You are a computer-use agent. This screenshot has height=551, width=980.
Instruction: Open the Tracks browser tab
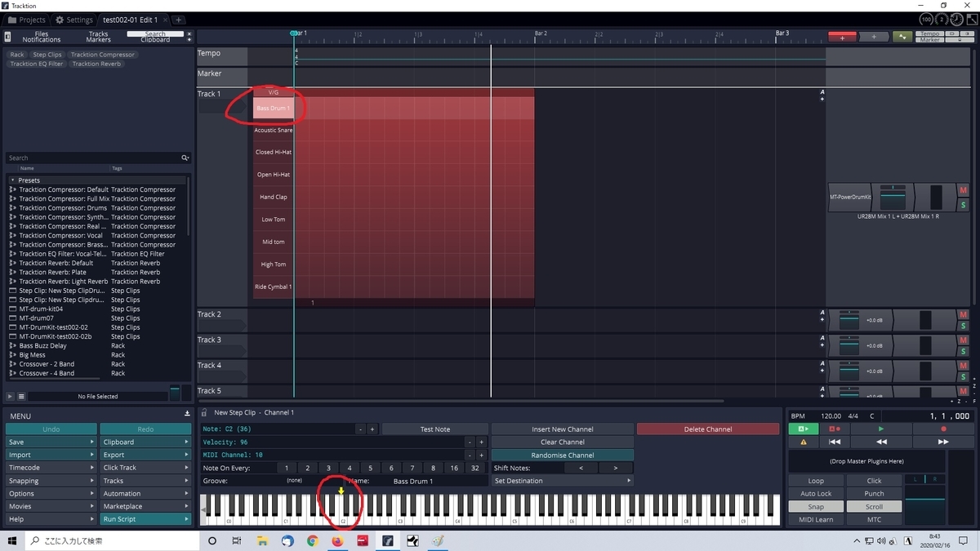click(98, 34)
